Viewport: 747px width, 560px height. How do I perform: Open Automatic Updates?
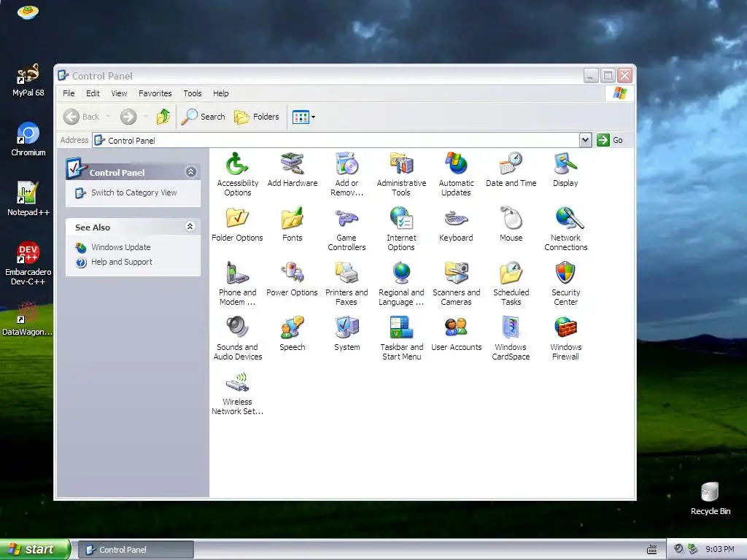pos(456,174)
